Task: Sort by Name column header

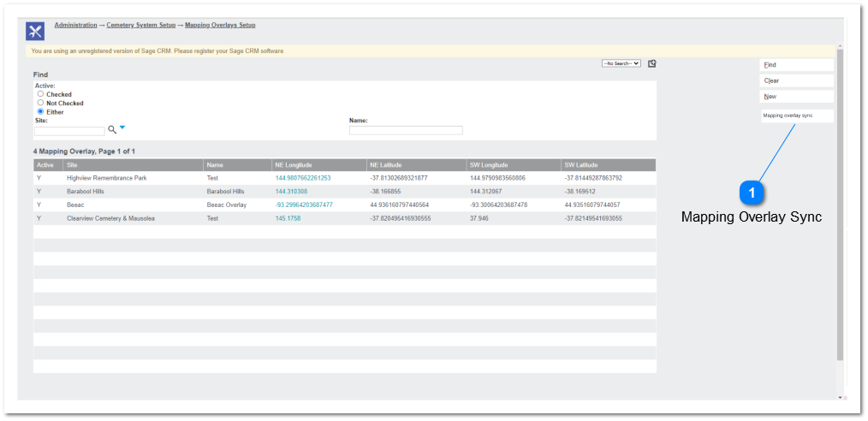Action: [214, 165]
